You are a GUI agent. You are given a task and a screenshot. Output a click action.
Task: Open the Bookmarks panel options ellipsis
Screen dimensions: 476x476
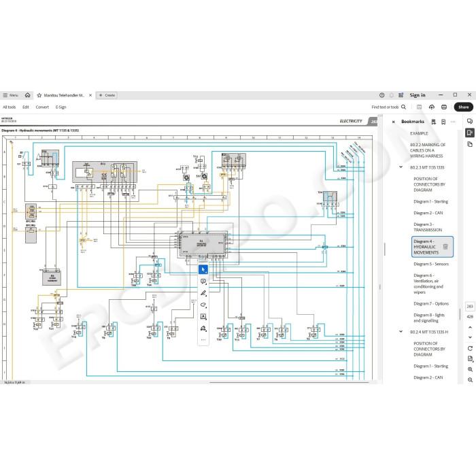453,122
